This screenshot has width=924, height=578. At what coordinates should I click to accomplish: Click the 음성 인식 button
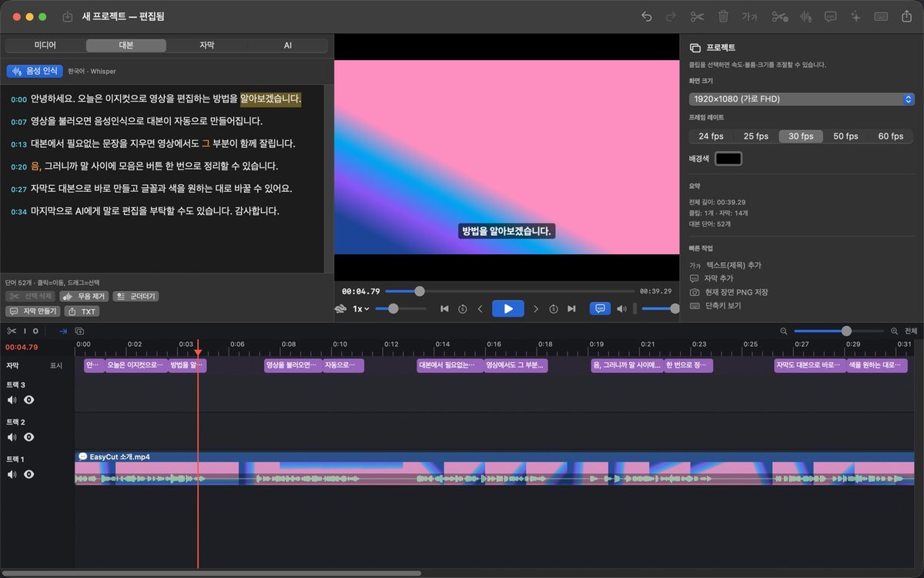click(x=35, y=71)
